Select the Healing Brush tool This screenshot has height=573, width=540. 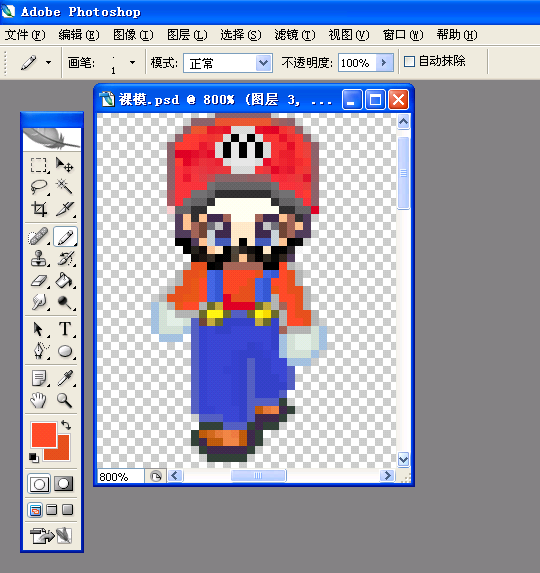pos(39,237)
